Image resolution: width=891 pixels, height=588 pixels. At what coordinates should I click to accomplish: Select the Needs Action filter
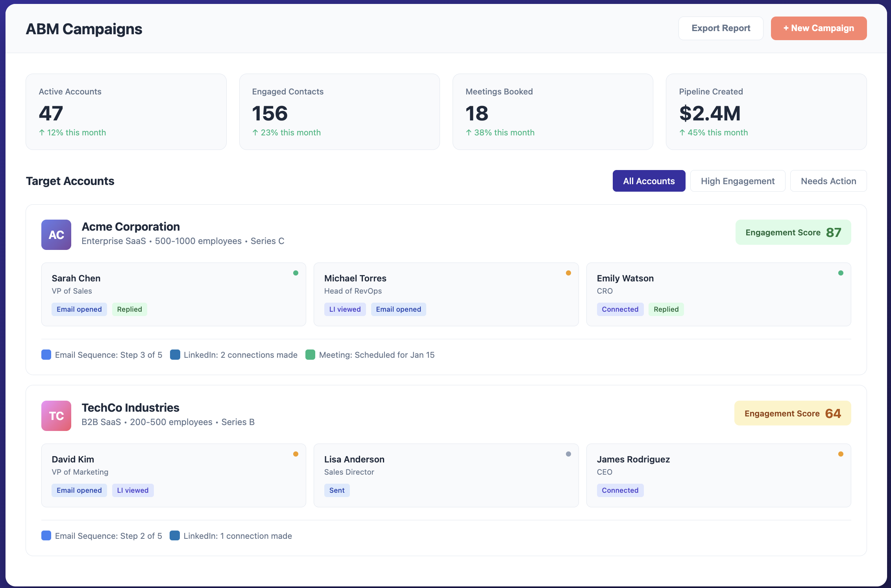pyautogui.click(x=828, y=181)
